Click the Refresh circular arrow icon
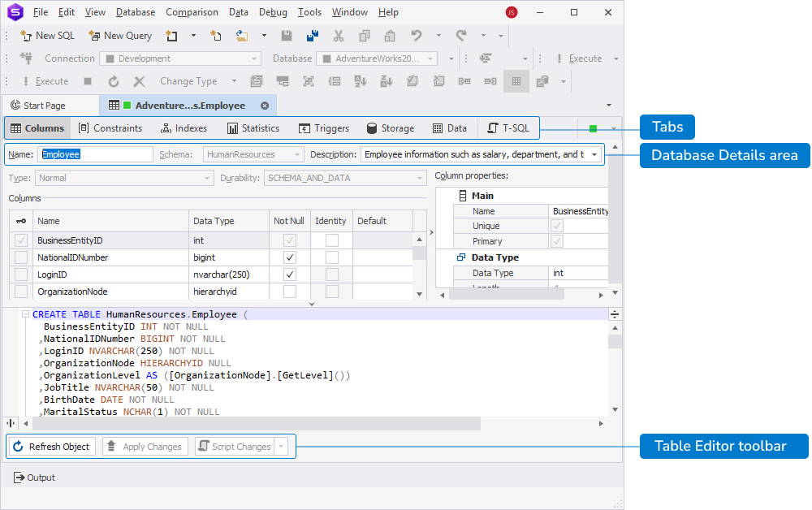The width and height of the screenshot is (812, 510). click(114, 81)
